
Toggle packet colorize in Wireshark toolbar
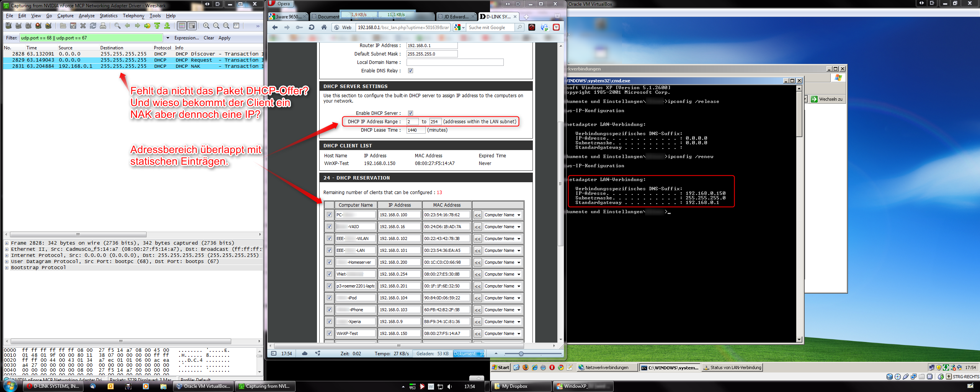[x=182, y=26]
